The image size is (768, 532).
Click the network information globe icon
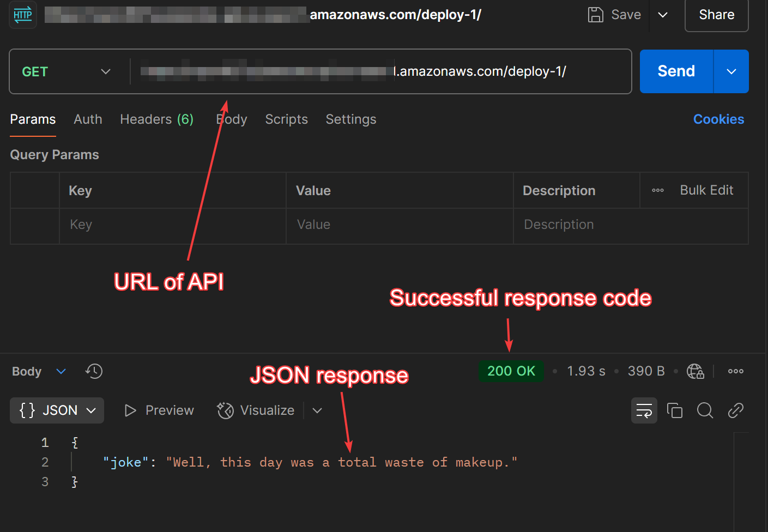(x=695, y=371)
